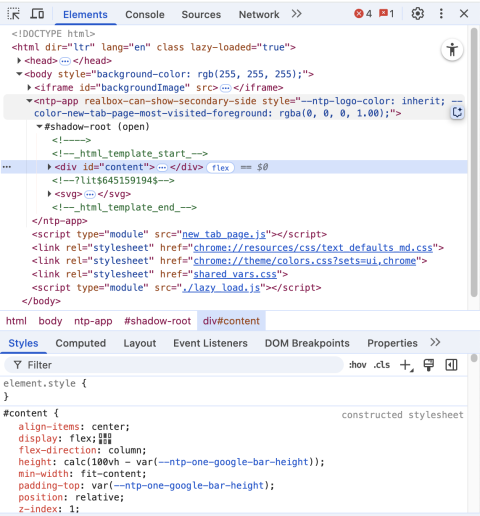
Task: Click the align-items center value
Action: 108,427
